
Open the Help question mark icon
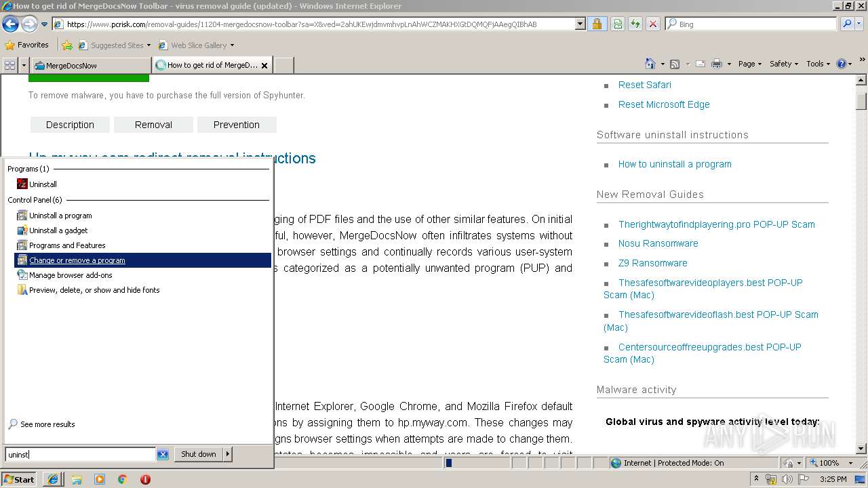841,64
